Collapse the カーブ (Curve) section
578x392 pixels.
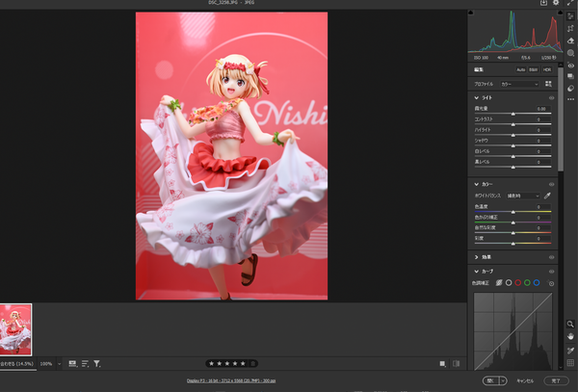pyautogui.click(x=476, y=272)
